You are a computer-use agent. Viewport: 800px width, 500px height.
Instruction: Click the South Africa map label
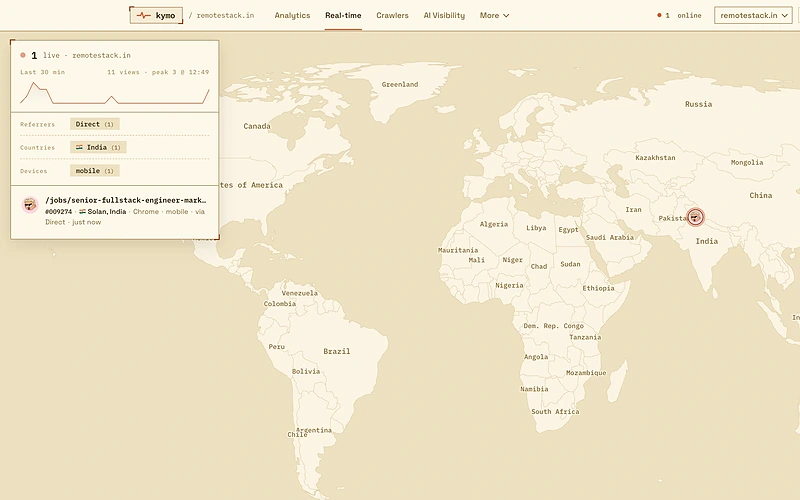pyautogui.click(x=555, y=411)
